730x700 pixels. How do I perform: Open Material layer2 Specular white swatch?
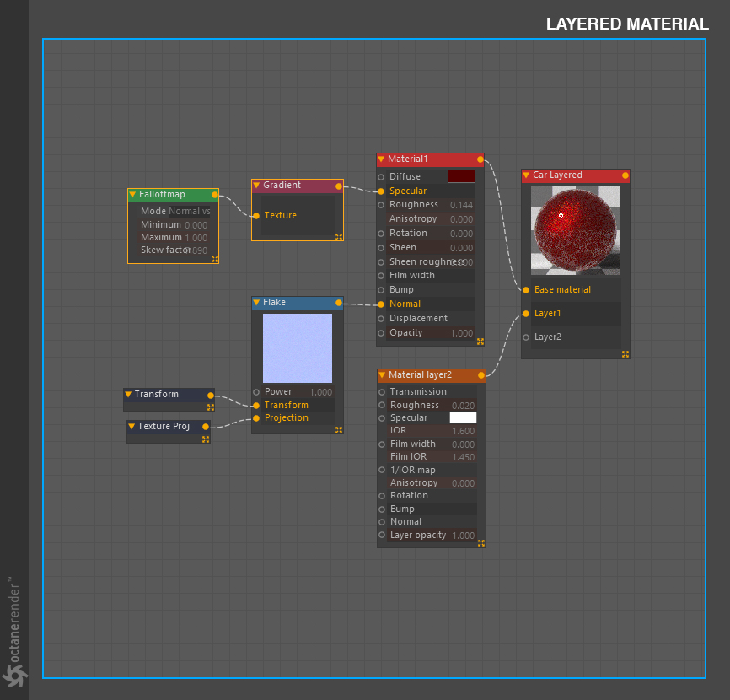(463, 417)
